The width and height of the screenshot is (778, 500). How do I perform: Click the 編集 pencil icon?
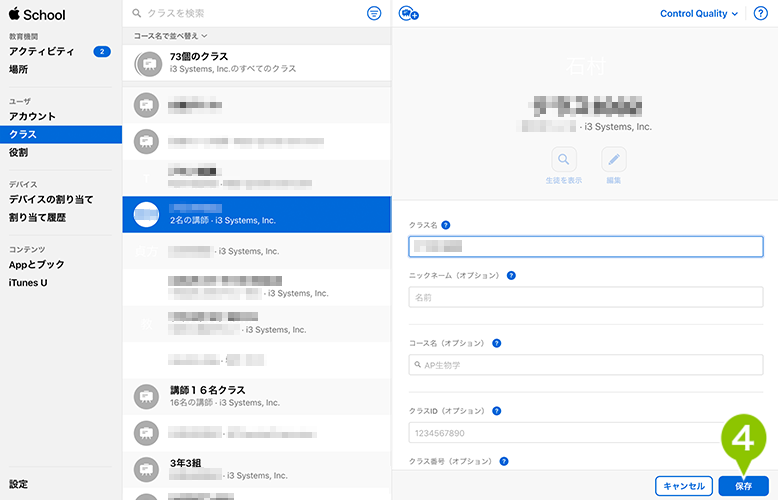click(614, 159)
